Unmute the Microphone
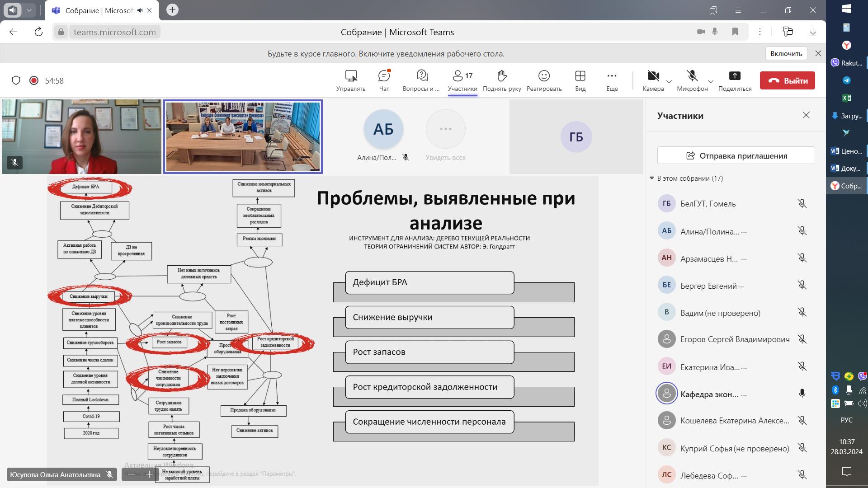Image resolution: width=868 pixels, height=488 pixels. [x=692, y=80]
